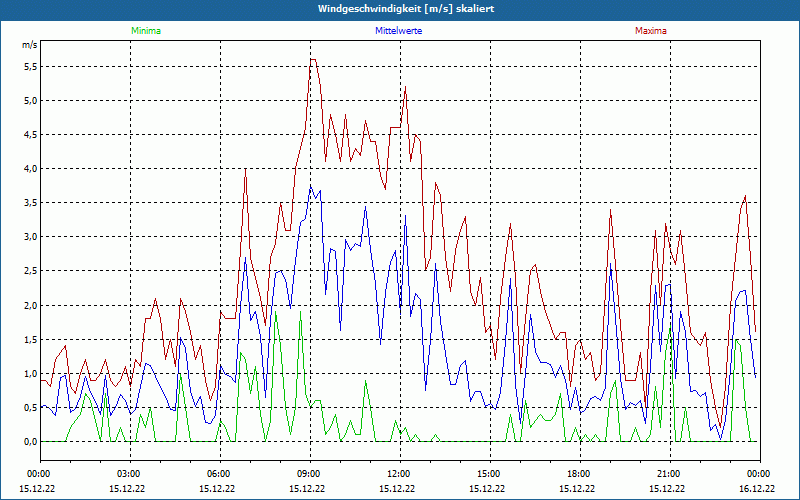Click the date label beneath 12:00
The width and height of the screenshot is (800, 500).
(x=398, y=489)
